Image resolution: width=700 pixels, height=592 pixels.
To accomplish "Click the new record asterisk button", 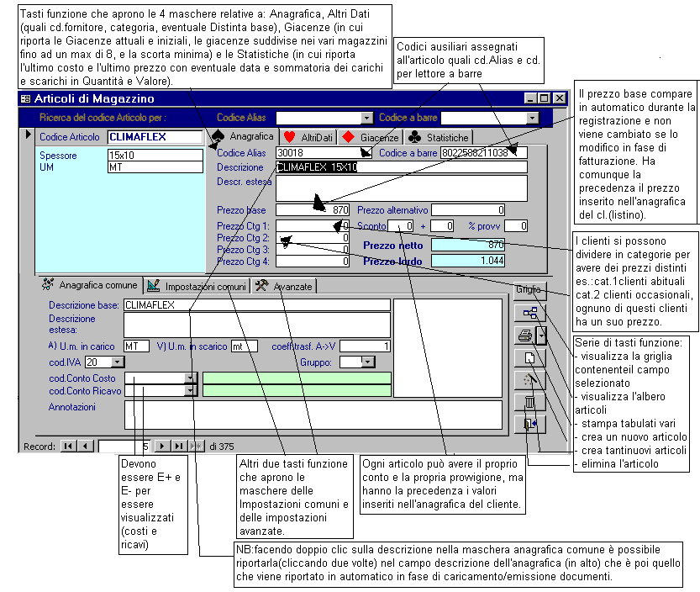I will (197, 446).
